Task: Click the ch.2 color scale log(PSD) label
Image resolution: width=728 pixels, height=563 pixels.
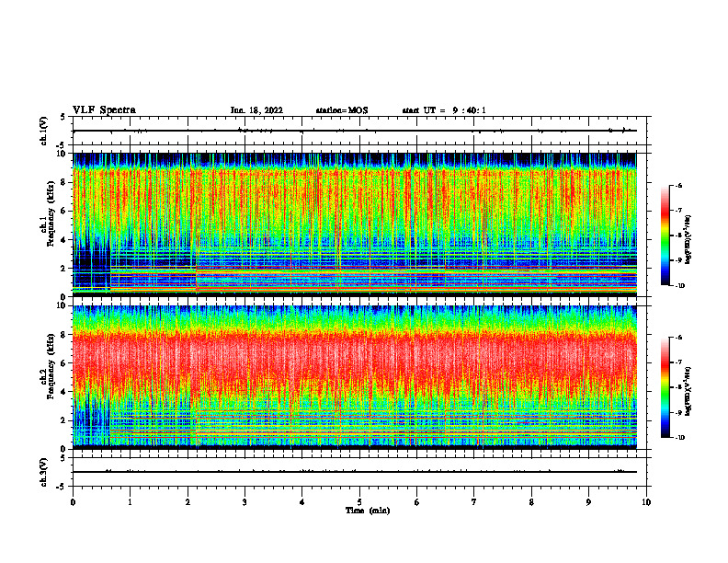Action: click(689, 391)
